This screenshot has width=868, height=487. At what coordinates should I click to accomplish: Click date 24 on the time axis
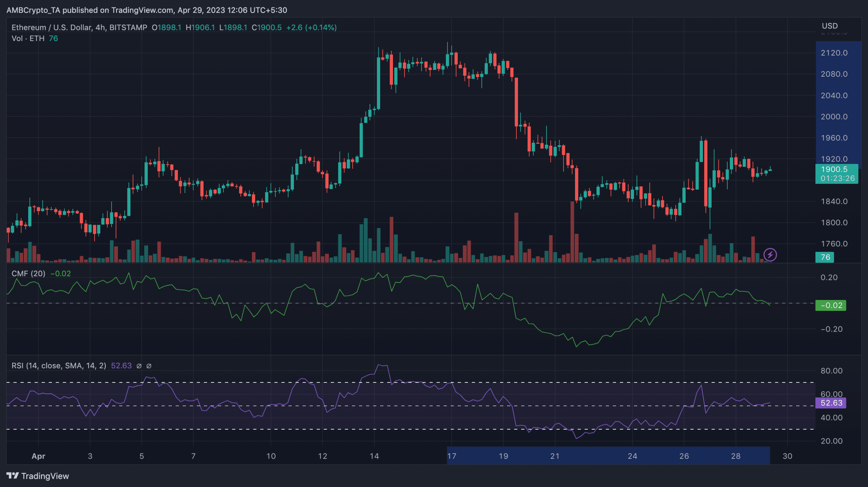(x=632, y=456)
